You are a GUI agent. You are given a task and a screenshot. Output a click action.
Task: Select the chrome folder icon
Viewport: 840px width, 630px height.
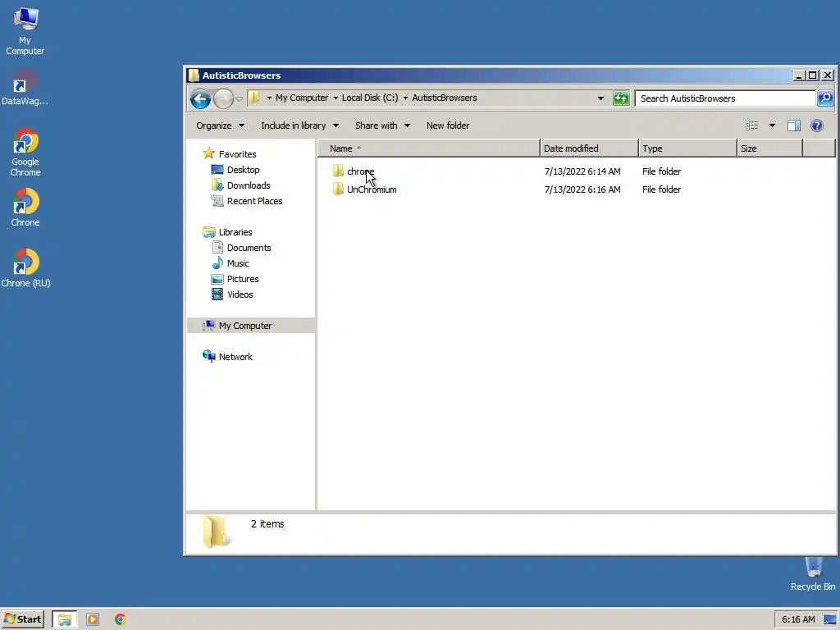tap(338, 171)
